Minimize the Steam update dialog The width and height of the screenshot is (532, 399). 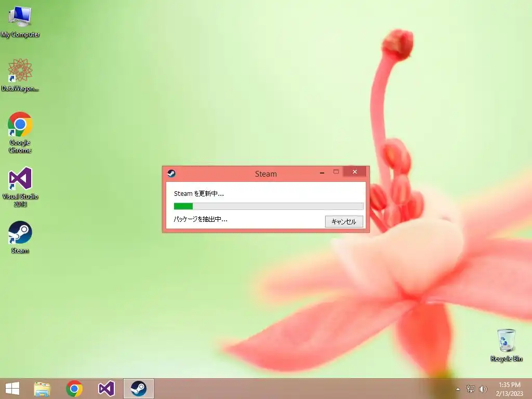[322, 172]
